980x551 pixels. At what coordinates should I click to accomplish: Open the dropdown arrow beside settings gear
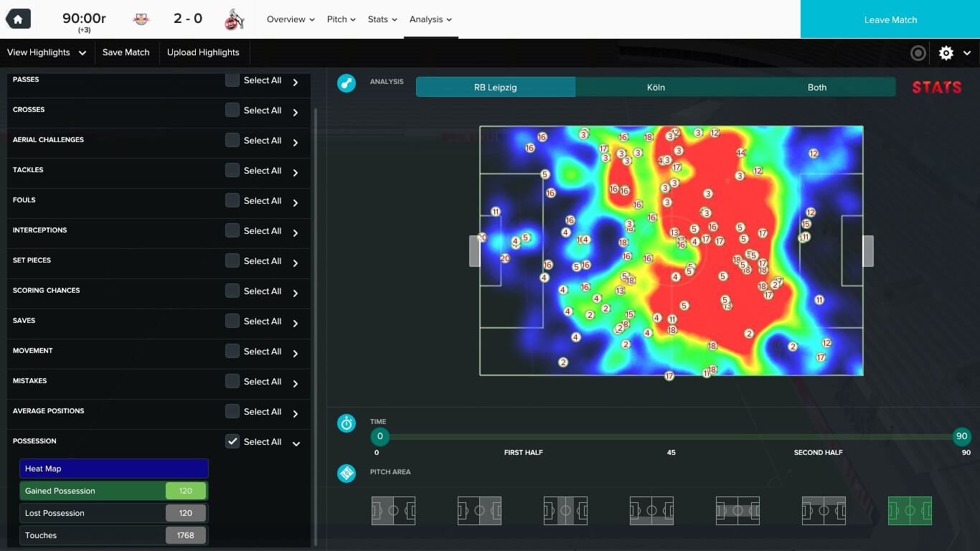967,53
